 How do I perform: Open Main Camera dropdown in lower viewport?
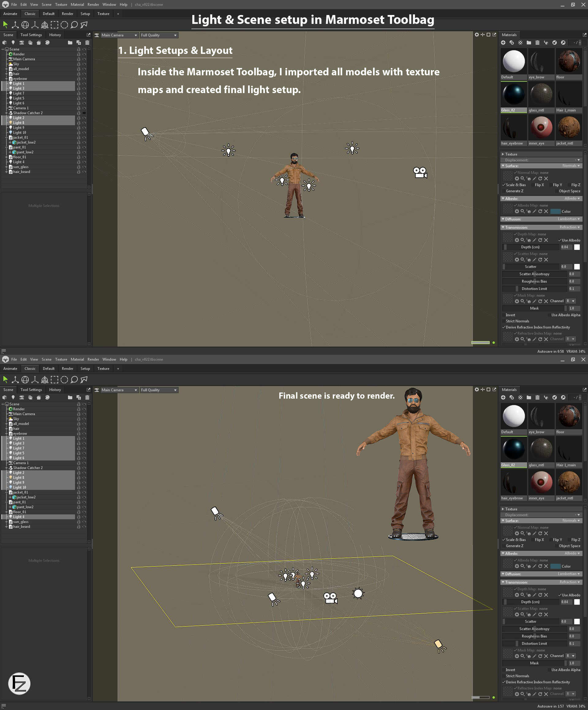tap(120, 390)
